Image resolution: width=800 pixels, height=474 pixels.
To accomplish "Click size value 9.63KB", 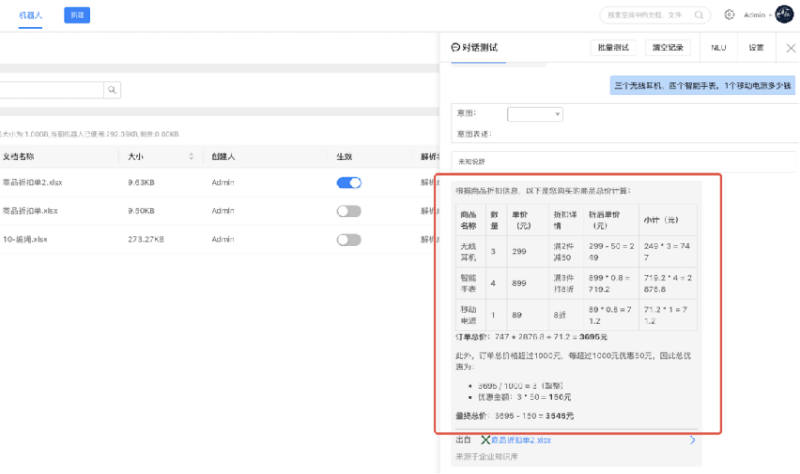I will pos(141,183).
